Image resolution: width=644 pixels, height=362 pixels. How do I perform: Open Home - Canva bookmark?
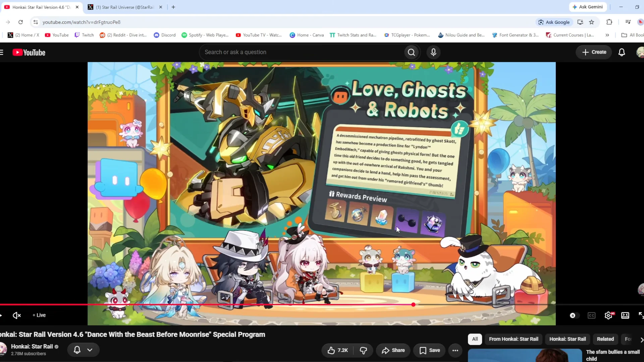pyautogui.click(x=307, y=35)
